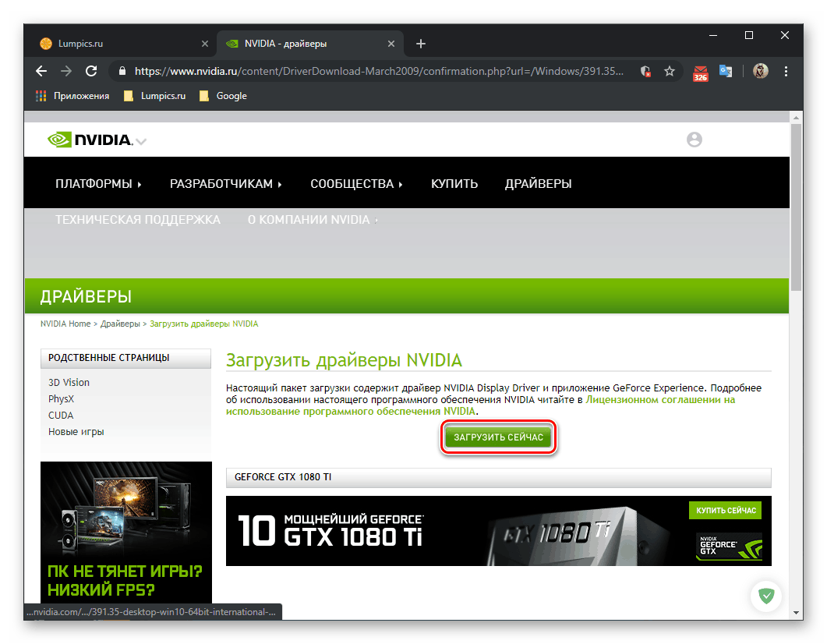
Task: Click the GeForce GTX logo in banner
Action: (x=730, y=547)
